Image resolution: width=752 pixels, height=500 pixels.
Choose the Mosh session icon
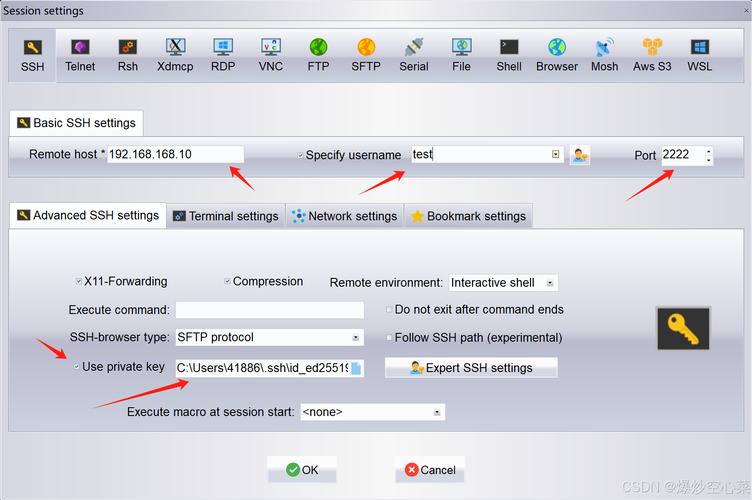coord(604,54)
